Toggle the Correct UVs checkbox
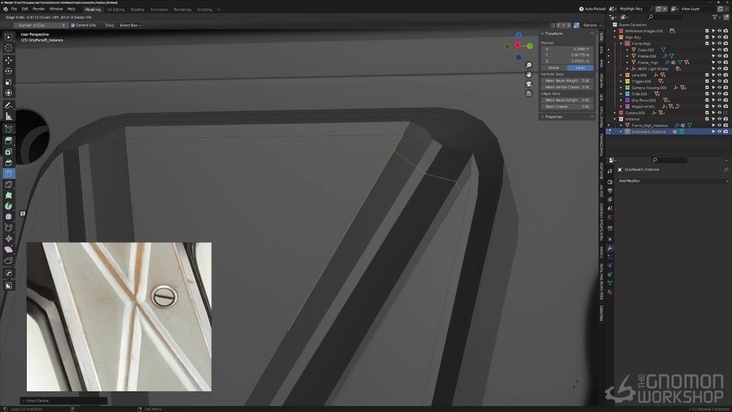The image size is (732, 412). click(73, 25)
